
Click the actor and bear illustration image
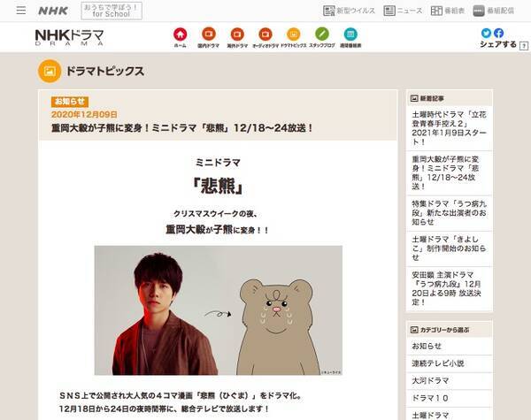[219, 310]
